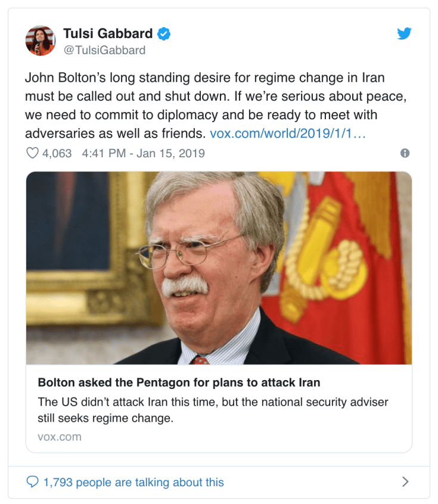Click the 4,063 likes count

pos(57,153)
